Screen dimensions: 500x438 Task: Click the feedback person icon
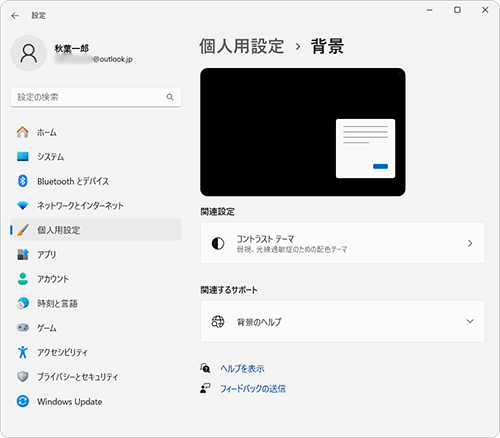[x=205, y=388]
